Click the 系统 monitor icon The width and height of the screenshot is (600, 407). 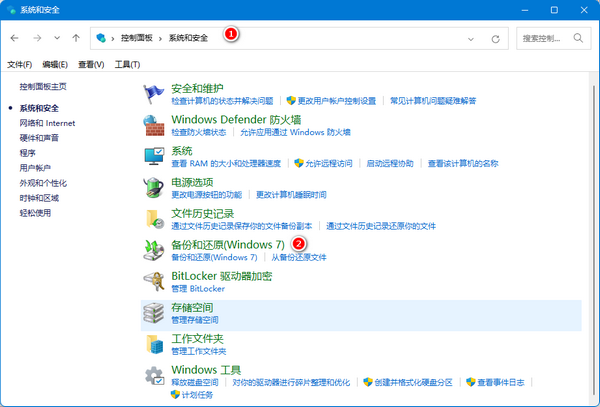tap(153, 156)
